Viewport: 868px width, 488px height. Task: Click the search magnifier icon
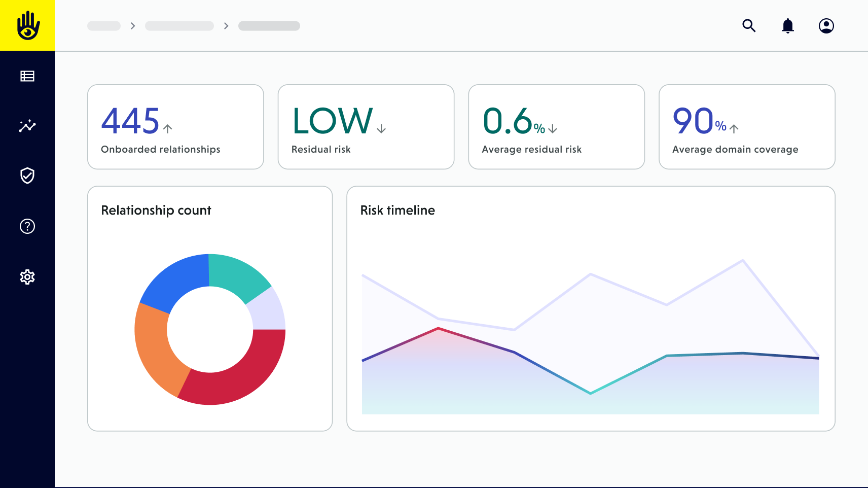[749, 26]
